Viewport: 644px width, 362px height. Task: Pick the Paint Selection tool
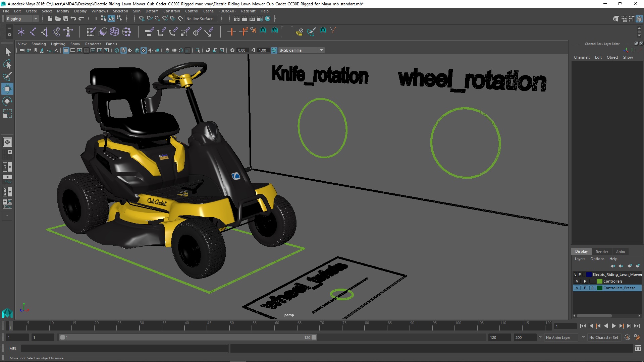(x=7, y=76)
